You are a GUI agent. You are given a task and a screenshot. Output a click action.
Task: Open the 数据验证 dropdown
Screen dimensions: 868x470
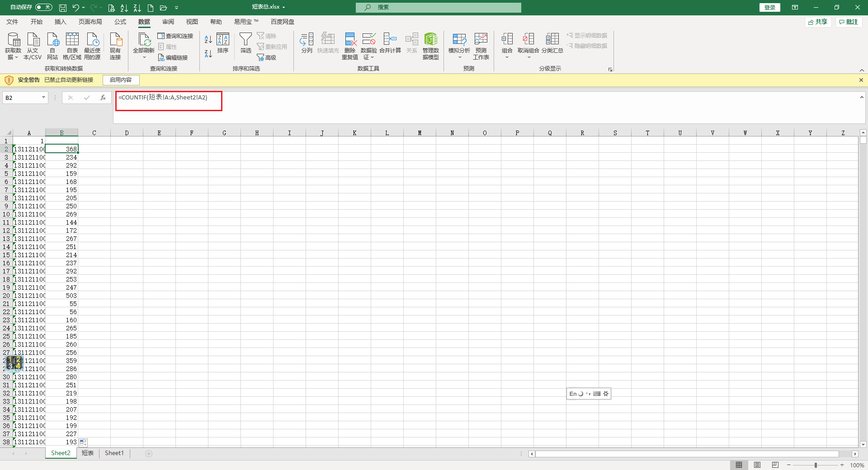(x=369, y=46)
